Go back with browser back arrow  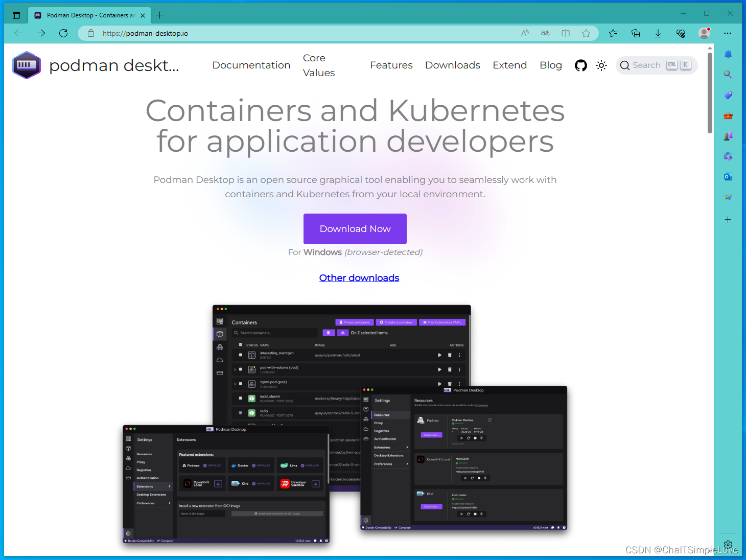pos(19,33)
